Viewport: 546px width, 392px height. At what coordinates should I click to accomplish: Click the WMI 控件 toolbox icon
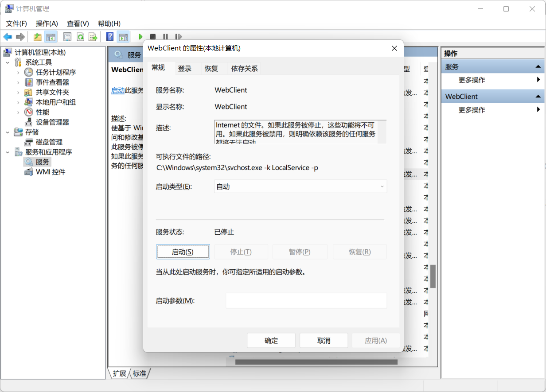[28, 172]
